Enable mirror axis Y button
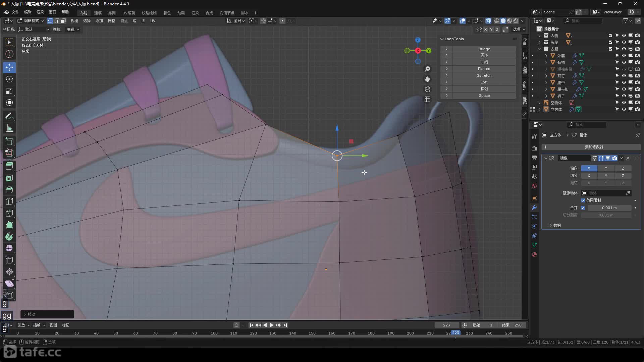The image size is (644, 362). pyautogui.click(x=606, y=168)
